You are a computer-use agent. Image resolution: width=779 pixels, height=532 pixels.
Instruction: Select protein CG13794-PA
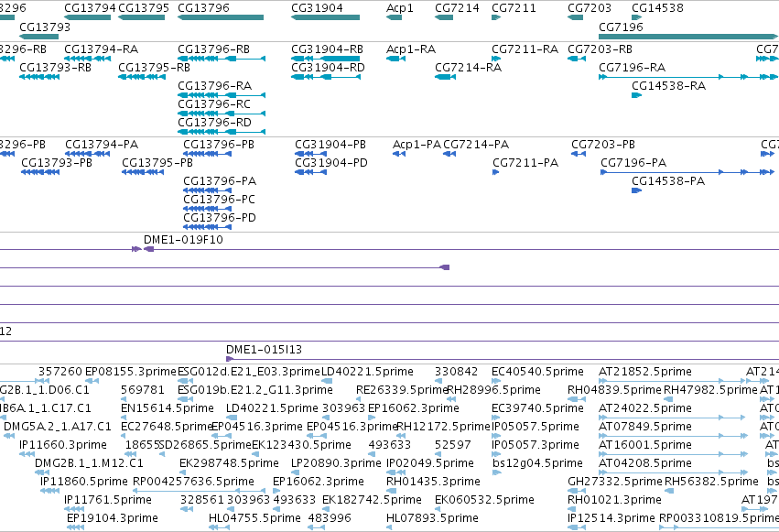(x=102, y=145)
